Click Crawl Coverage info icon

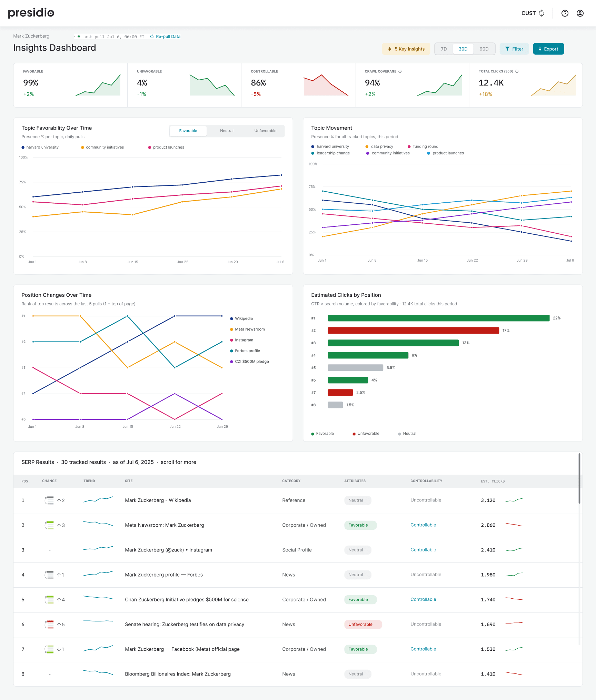400,71
